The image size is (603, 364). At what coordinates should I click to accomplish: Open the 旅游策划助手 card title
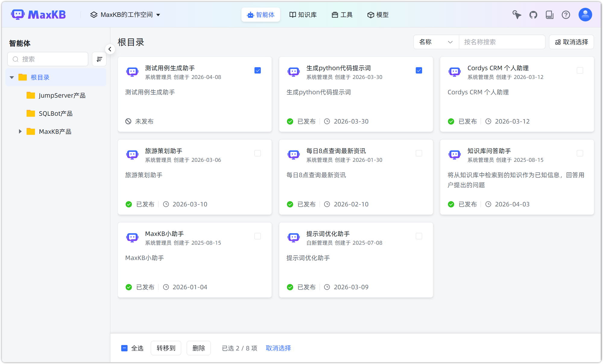164,151
